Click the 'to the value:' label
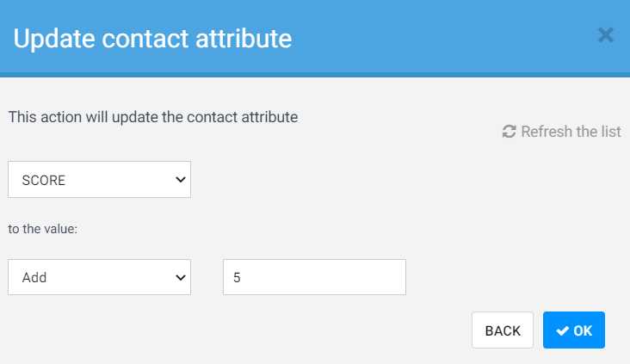Screen dimensions: 630x364 point(44,231)
